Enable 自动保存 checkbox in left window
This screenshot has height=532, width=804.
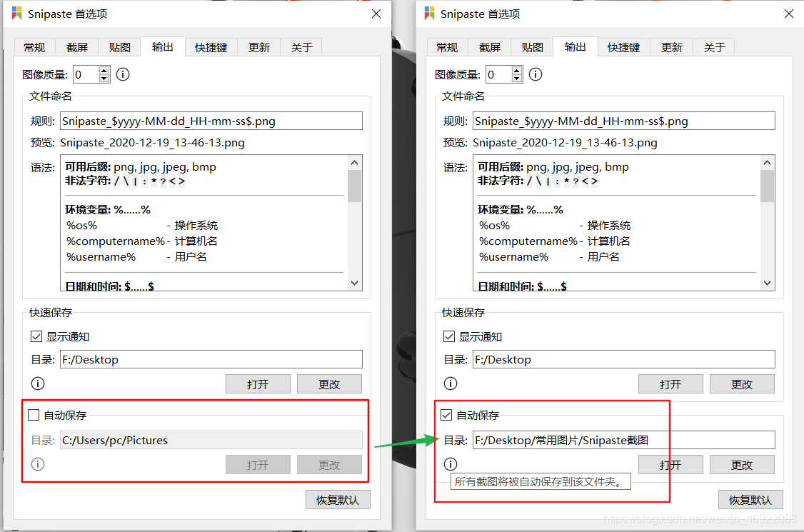coord(34,415)
